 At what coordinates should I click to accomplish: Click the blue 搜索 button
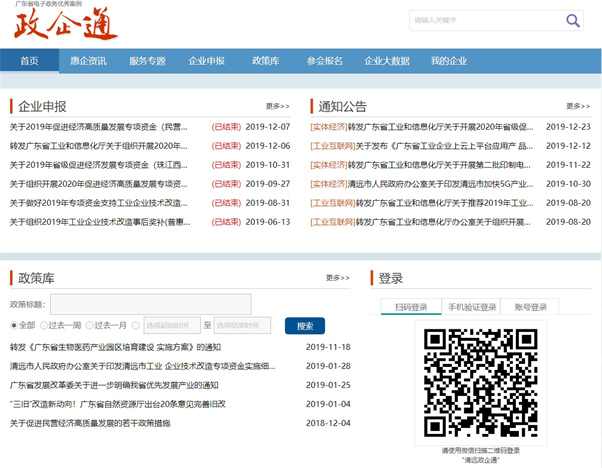(305, 326)
